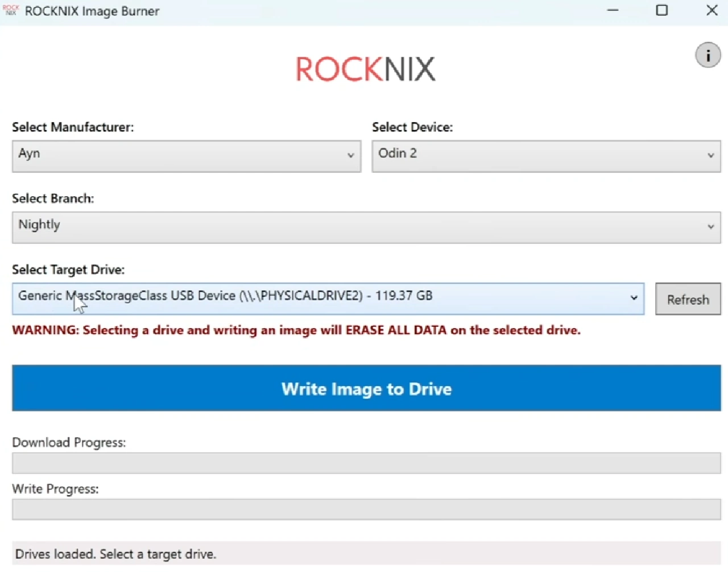Click the Select Target Drive label
Screen dimensions: 728x572
pos(68,270)
